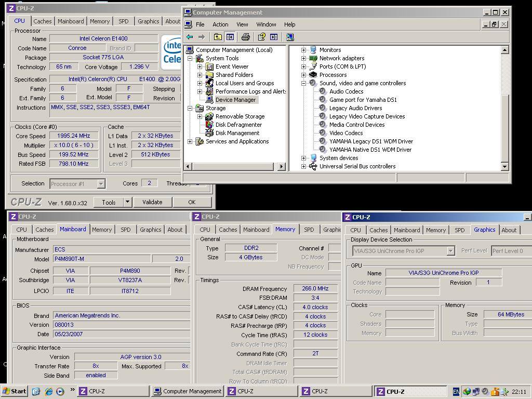Expand the Network adapters node
The width and height of the screenshot is (532, 399).
pos(303,58)
